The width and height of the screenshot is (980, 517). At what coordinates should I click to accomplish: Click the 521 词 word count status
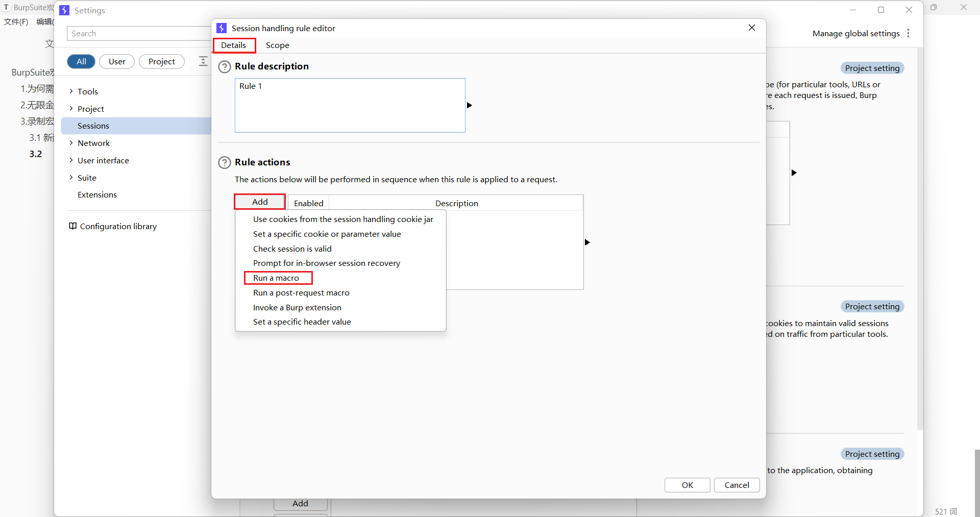pos(946,511)
